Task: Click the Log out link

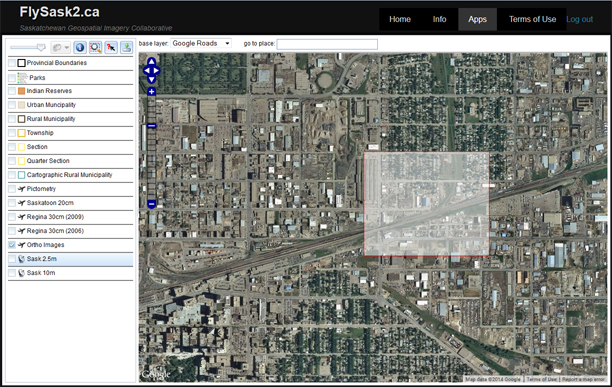Action: click(x=579, y=20)
